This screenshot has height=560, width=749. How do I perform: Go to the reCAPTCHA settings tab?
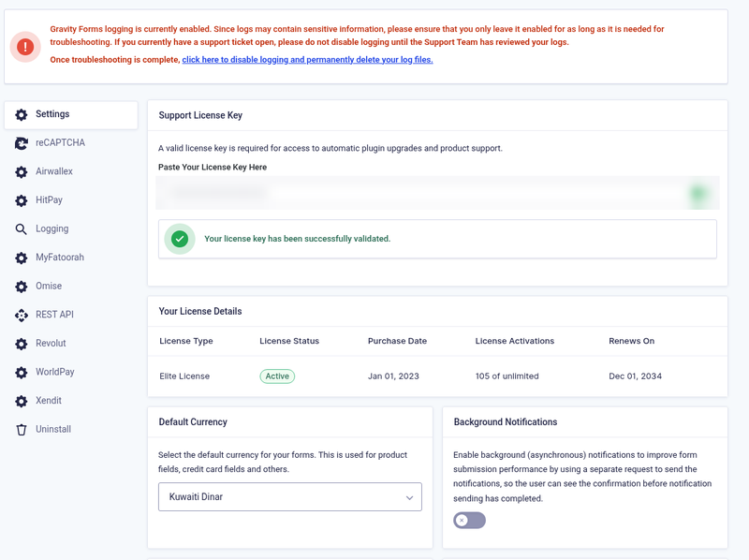point(60,143)
